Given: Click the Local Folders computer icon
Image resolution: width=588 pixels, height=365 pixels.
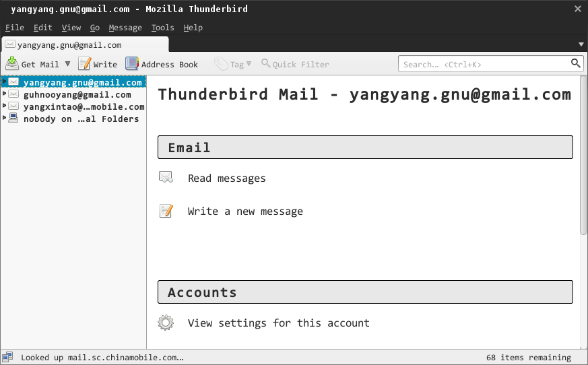Looking at the screenshot, I should coord(13,118).
